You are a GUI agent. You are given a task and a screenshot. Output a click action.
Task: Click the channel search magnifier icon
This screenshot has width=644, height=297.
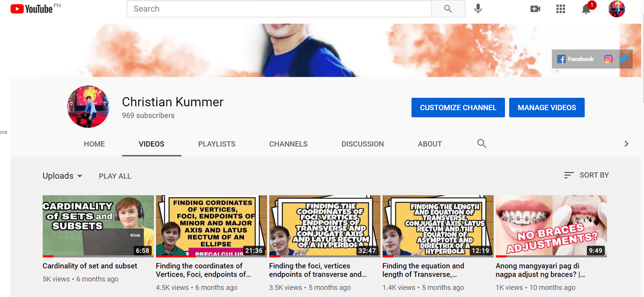(x=481, y=143)
